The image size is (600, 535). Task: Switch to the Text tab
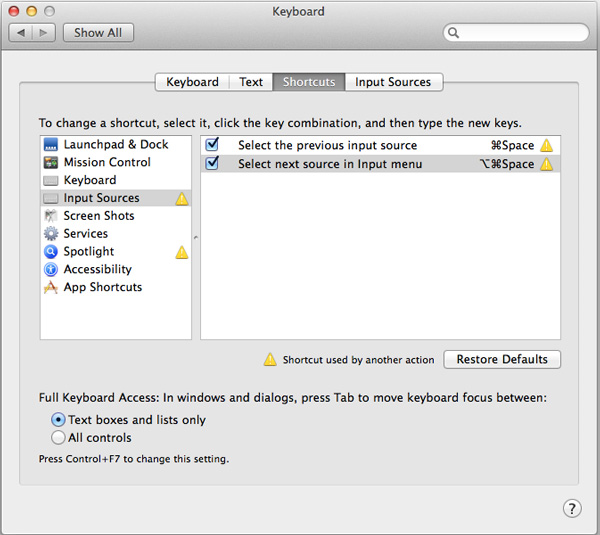coord(251,82)
